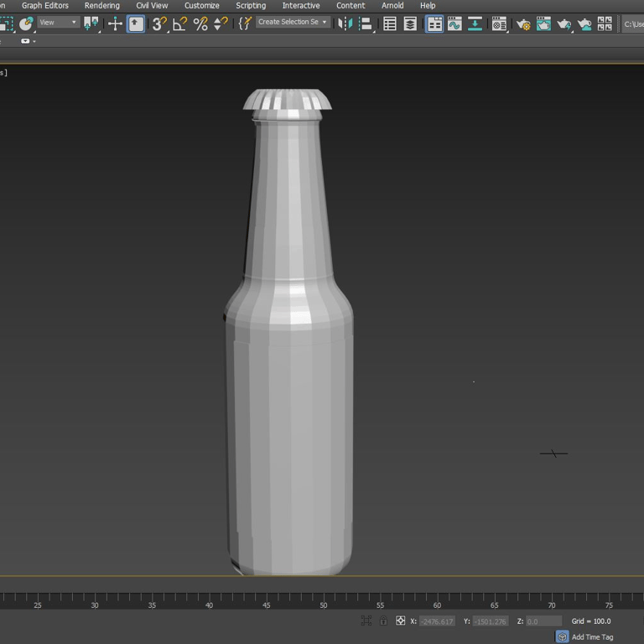Open the Rendering menu
The width and height of the screenshot is (644, 644).
[101, 6]
